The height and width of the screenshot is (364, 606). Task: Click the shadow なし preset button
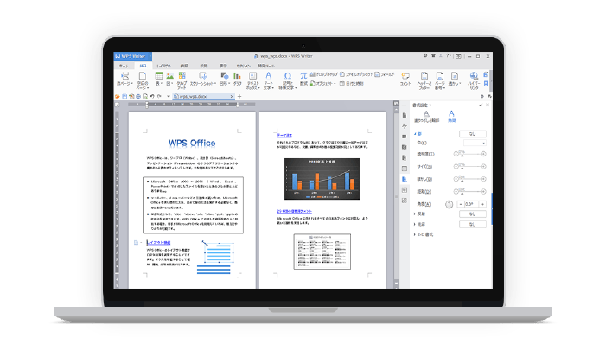pyautogui.click(x=473, y=134)
